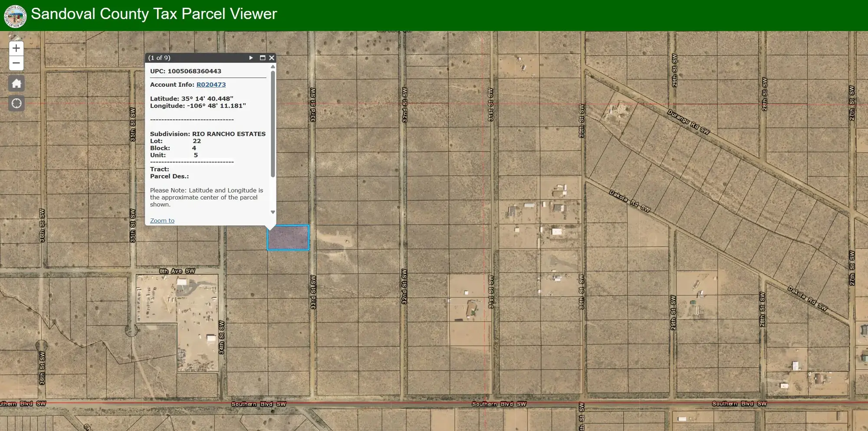Return map to default home extent
Screen dimensions: 868x431
point(16,83)
